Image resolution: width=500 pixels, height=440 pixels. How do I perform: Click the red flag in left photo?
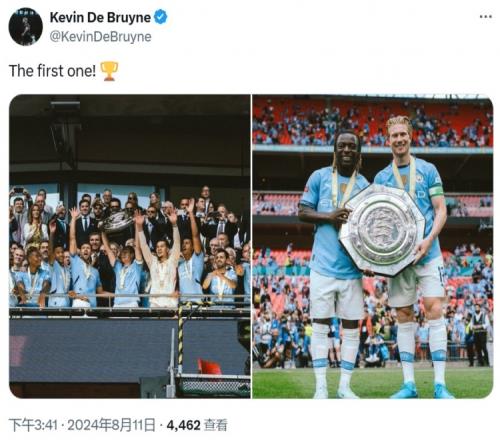tap(209, 367)
